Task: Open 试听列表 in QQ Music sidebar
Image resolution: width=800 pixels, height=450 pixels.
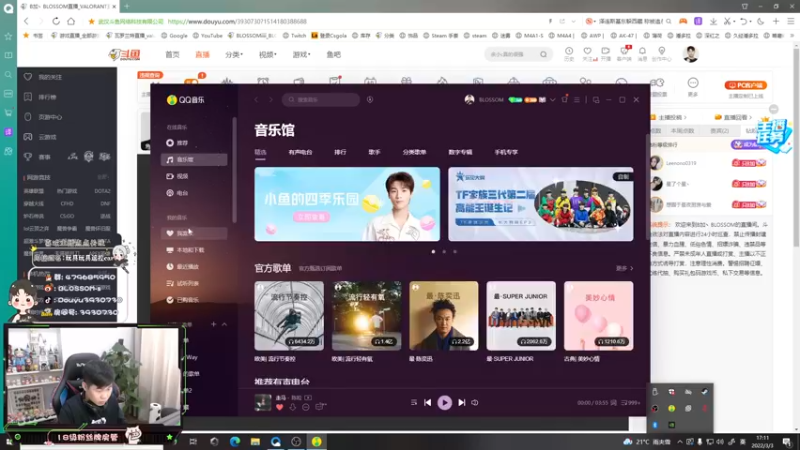Action: coord(194,283)
